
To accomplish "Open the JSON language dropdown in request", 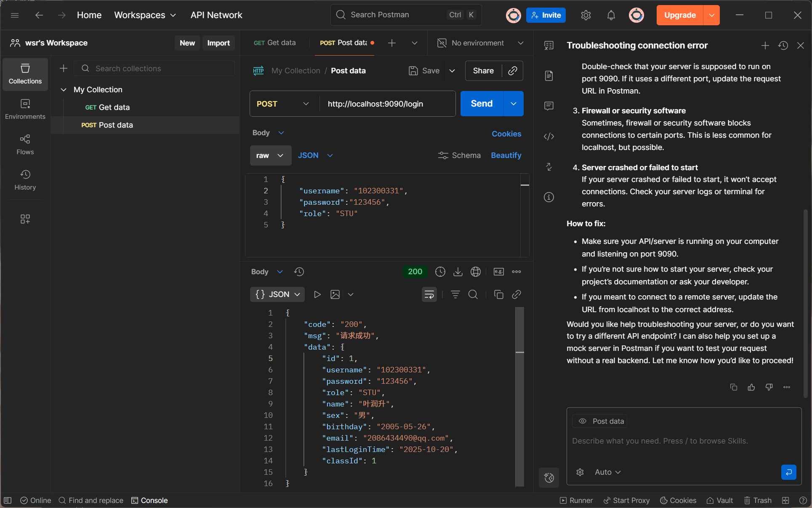I will pos(315,155).
